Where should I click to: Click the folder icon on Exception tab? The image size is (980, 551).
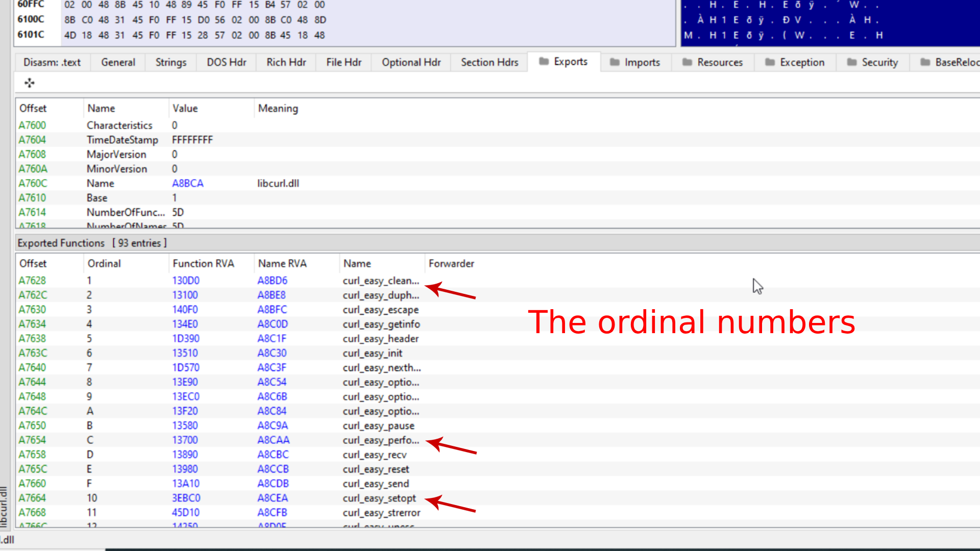pos(770,62)
